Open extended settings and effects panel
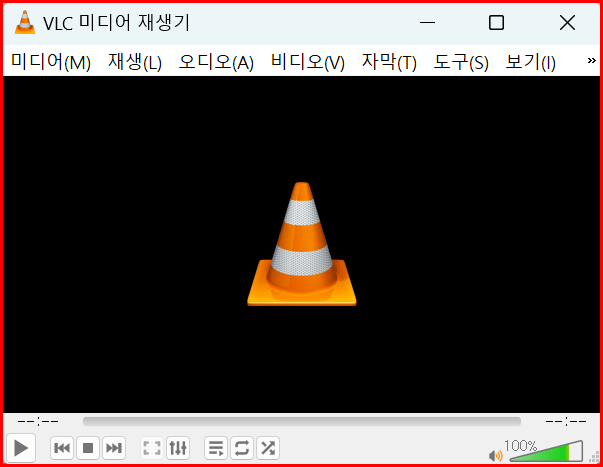This screenshot has height=467, width=603. pos(178,448)
